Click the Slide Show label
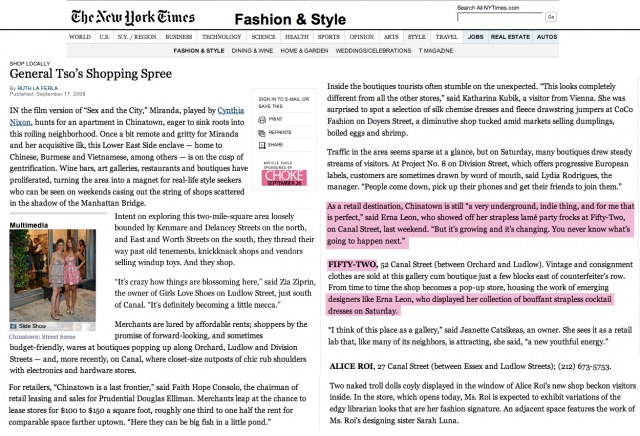The width and height of the screenshot is (640, 436). click(32, 326)
